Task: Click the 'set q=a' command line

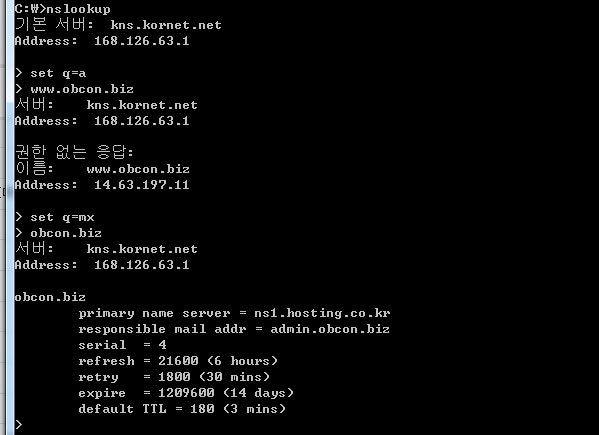Action: (x=51, y=73)
